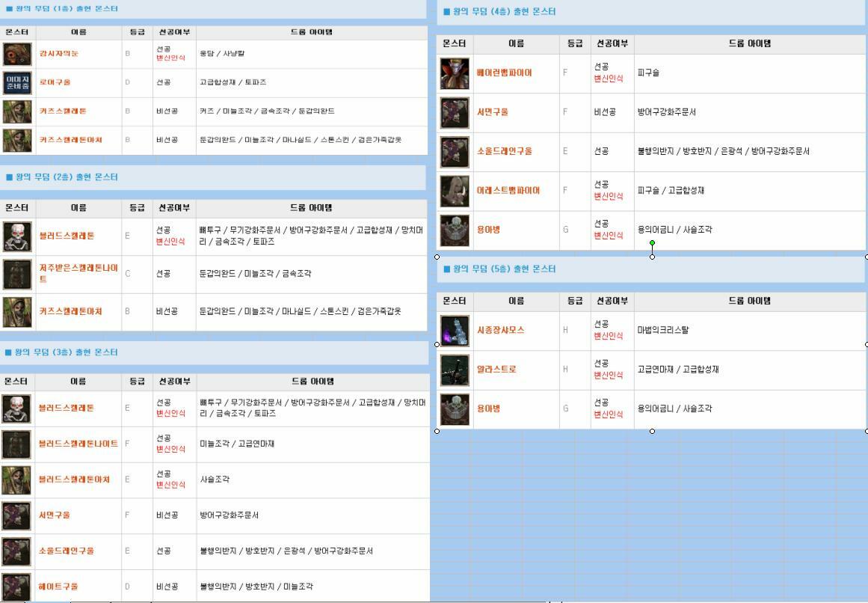Screen dimensions: 868x603
Task: Click the 시종장샤모스 monster portrait icon
Action: (x=455, y=331)
